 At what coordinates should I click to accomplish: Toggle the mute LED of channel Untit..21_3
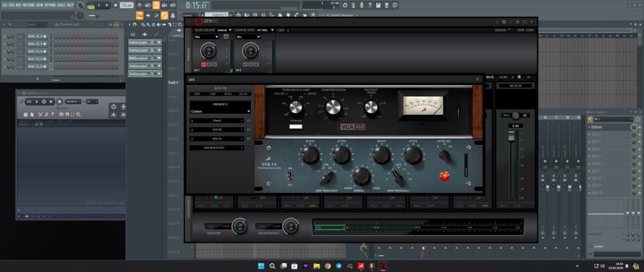tap(4, 44)
